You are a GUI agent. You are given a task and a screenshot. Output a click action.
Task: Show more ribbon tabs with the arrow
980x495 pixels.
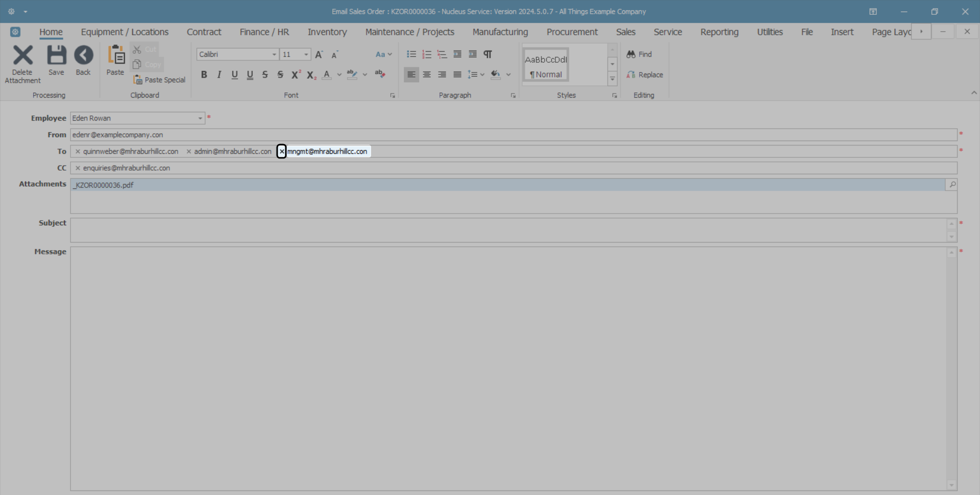tap(921, 32)
